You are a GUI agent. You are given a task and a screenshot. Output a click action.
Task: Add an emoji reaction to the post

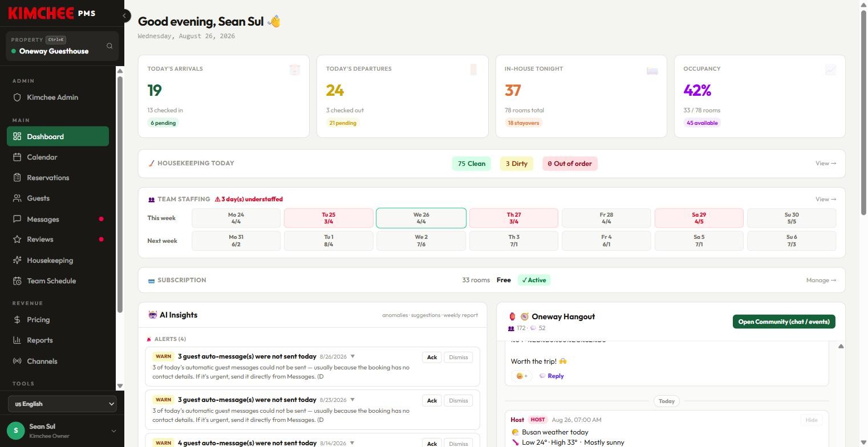(x=521, y=376)
